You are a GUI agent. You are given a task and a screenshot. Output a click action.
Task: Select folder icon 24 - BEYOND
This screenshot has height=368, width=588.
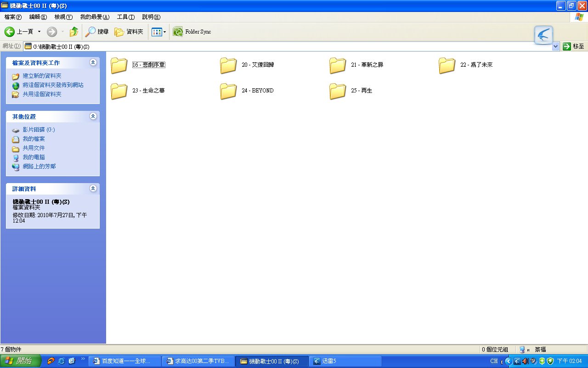[x=228, y=91]
